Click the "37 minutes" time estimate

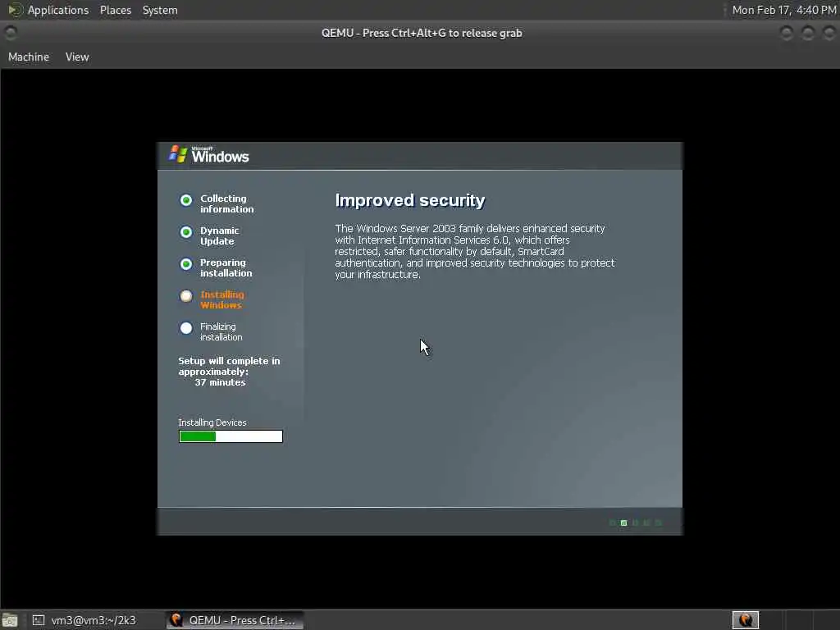point(220,382)
